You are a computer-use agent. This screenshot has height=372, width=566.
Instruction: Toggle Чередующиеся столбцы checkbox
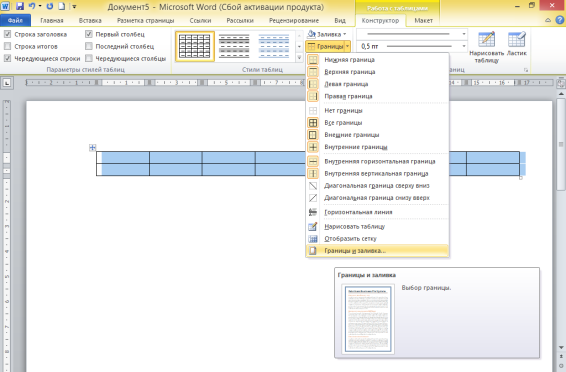coord(89,58)
